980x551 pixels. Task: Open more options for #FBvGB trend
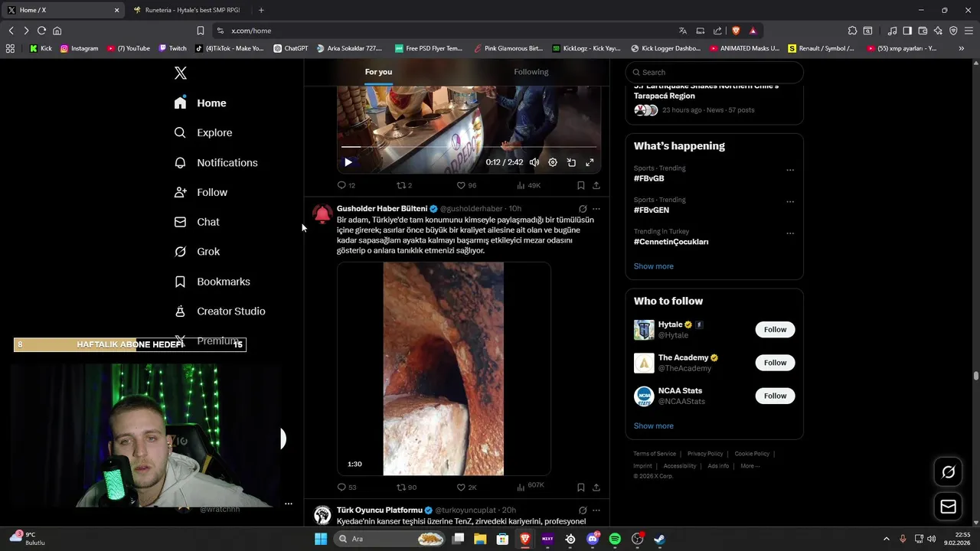click(790, 170)
